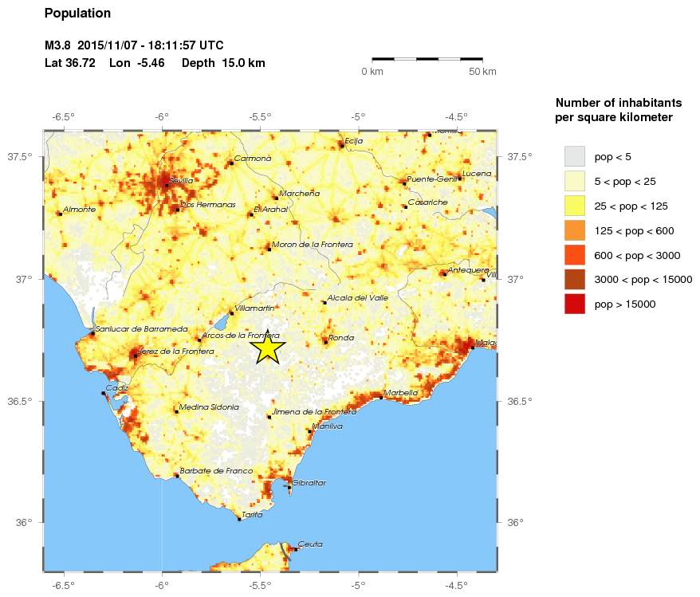This screenshot has height=597, width=700.
Task: Click the Alcala del Valle label
Action: [x=357, y=297]
